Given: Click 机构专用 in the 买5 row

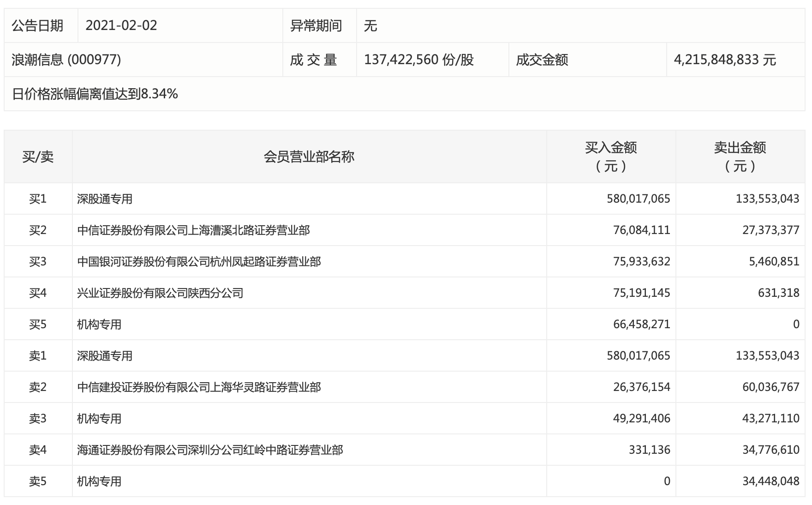Looking at the screenshot, I should point(99,324).
